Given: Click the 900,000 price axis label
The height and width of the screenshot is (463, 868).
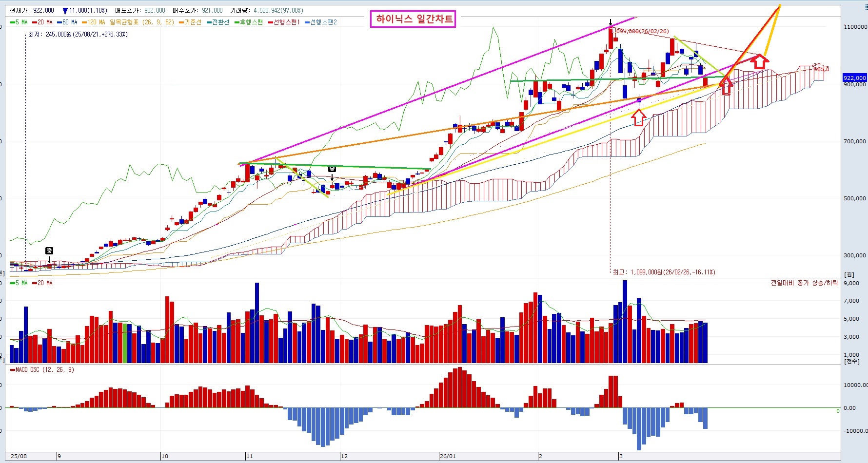Looking at the screenshot, I should (855, 84).
